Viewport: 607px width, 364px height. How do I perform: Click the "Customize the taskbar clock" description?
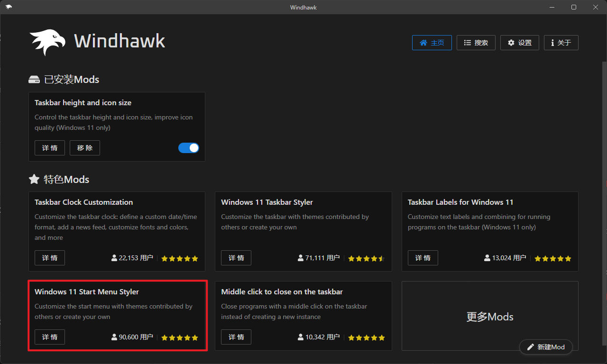pos(116,227)
